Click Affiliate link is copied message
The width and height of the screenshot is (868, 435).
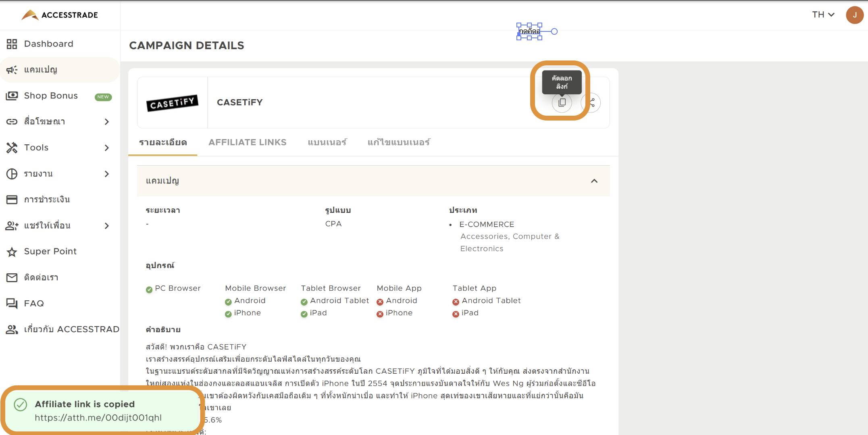85,404
